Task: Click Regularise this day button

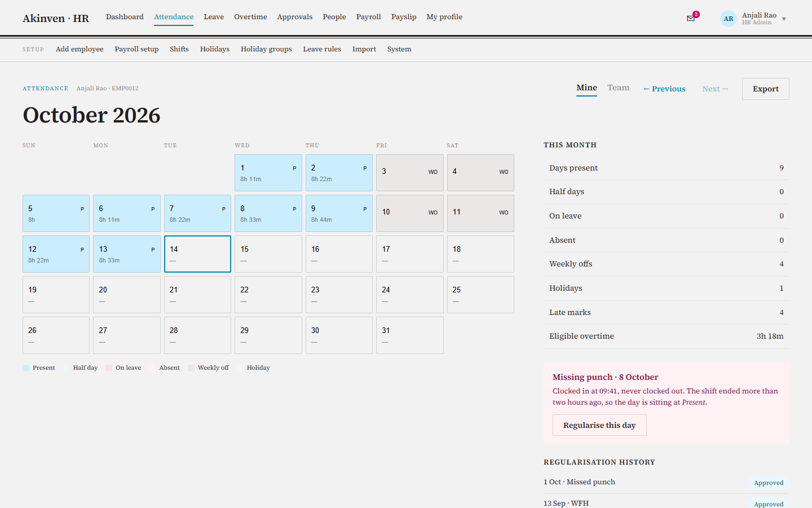Action: (599, 425)
